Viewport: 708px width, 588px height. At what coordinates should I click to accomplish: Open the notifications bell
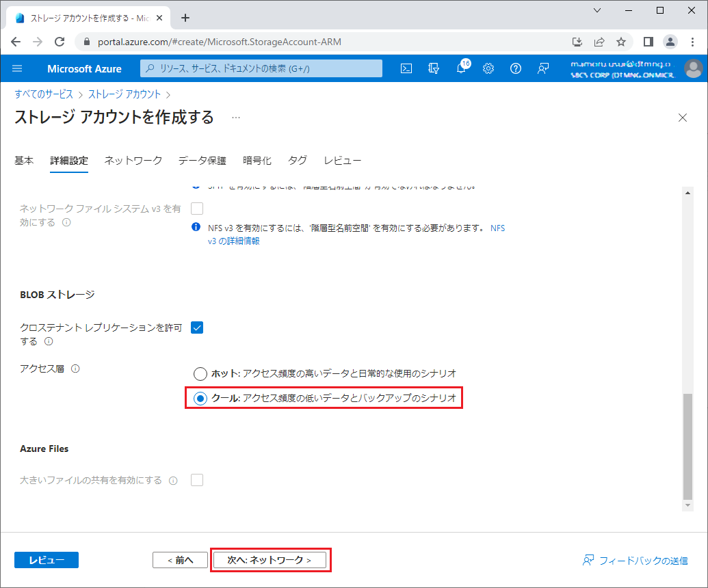[461, 68]
